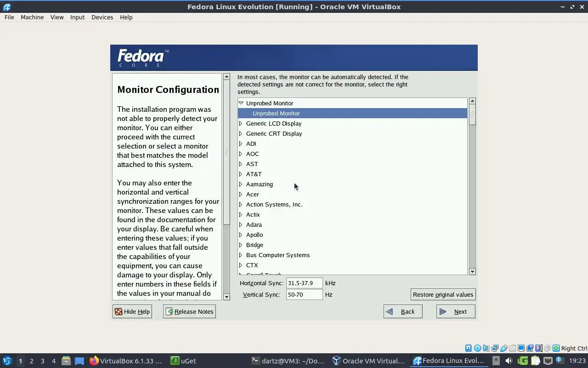Collapse the Unprobed Monitor tree group

tap(241, 103)
